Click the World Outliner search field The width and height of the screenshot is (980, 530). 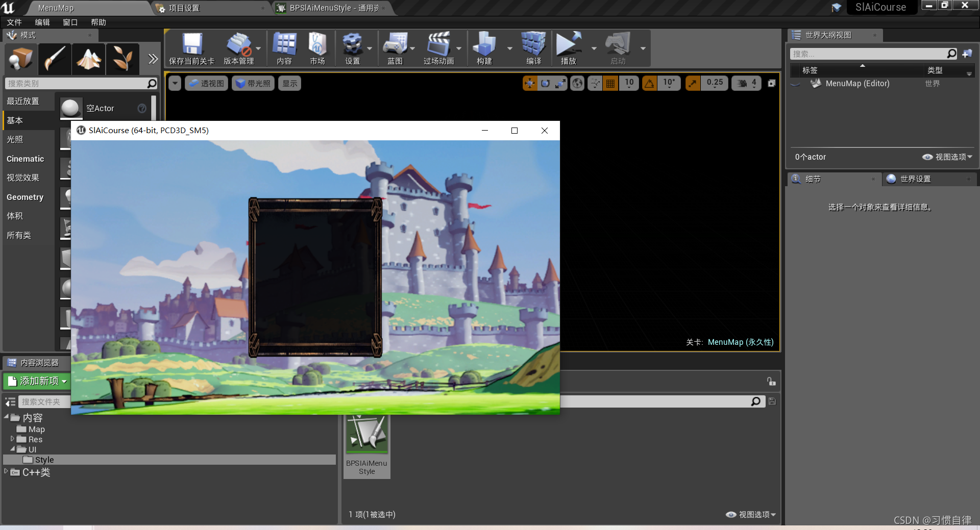point(873,54)
